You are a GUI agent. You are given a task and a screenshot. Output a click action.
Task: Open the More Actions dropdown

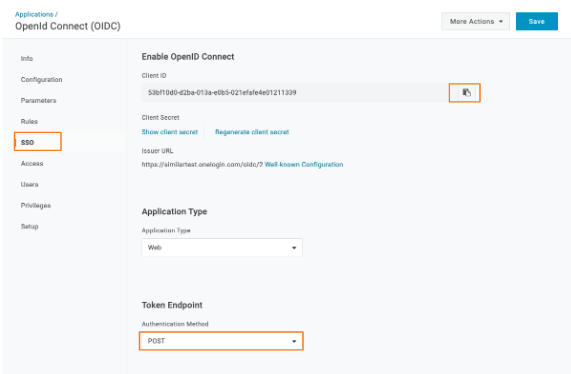[x=476, y=21]
